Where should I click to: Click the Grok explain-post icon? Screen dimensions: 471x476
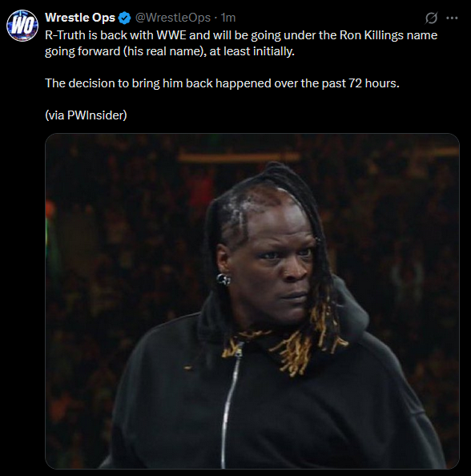point(431,18)
